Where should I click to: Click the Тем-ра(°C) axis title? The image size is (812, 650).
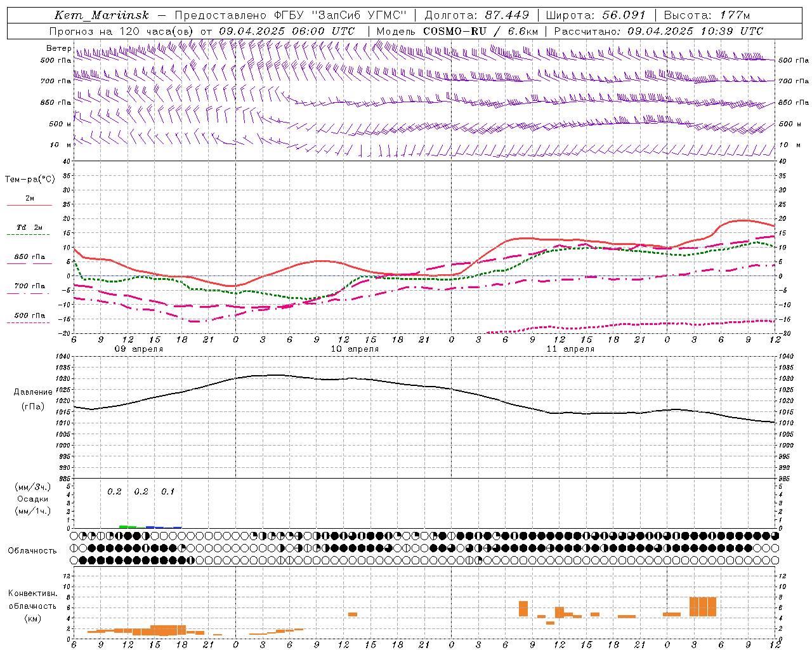[30, 180]
